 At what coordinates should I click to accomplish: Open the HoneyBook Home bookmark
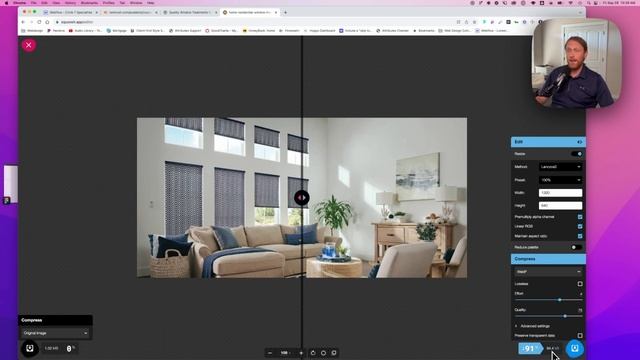[x=259, y=31]
